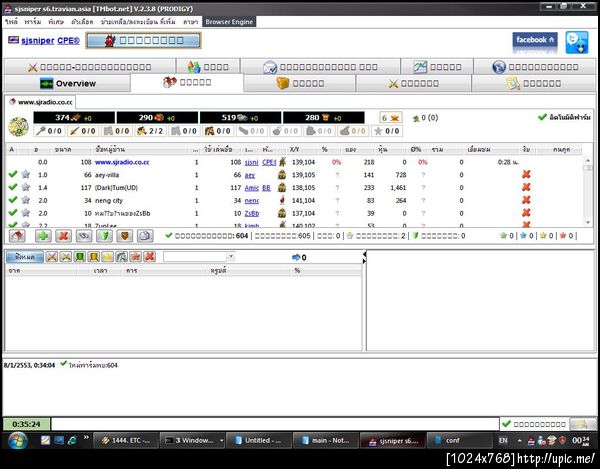Switch to the www.sjradio.co.cc village tab
Image resolution: width=600 pixels, height=469 pixels.
41,102
